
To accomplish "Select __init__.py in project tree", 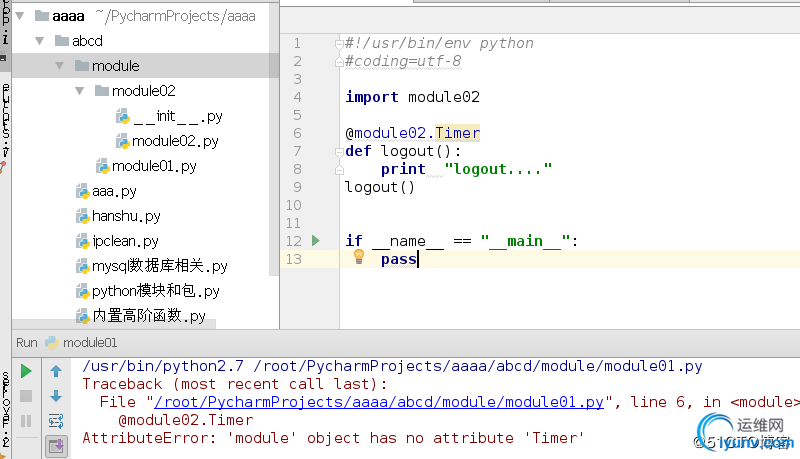I will click(x=179, y=116).
